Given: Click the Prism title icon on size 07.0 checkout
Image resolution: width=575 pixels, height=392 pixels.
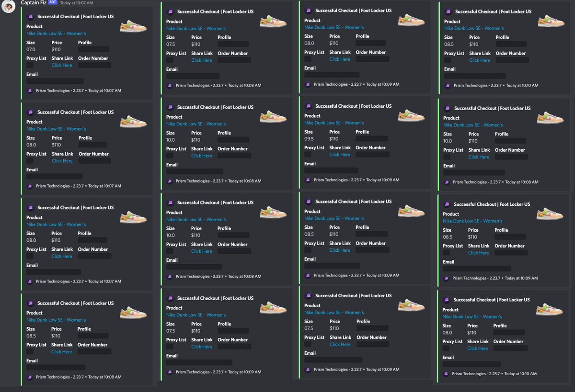Looking at the screenshot, I should [31, 16].
